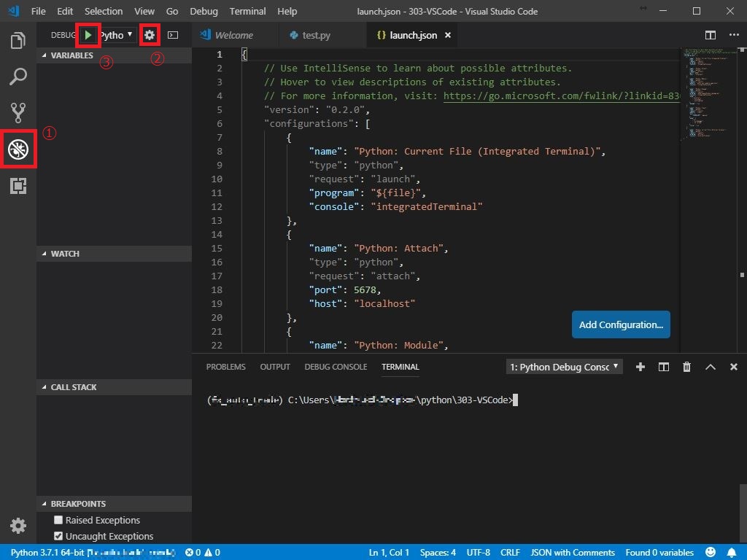Maximize the panel with the up chevron

(711, 367)
